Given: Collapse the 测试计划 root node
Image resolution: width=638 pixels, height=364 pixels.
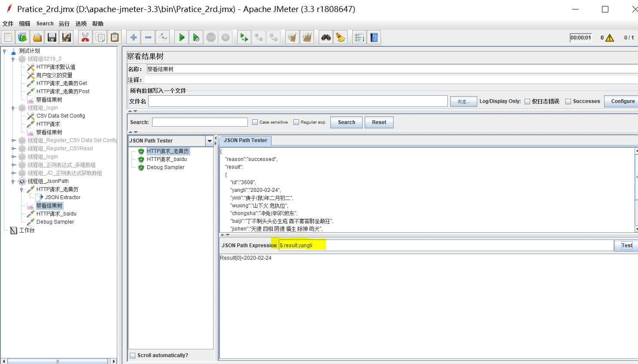Looking at the screenshot, I should point(5,51).
